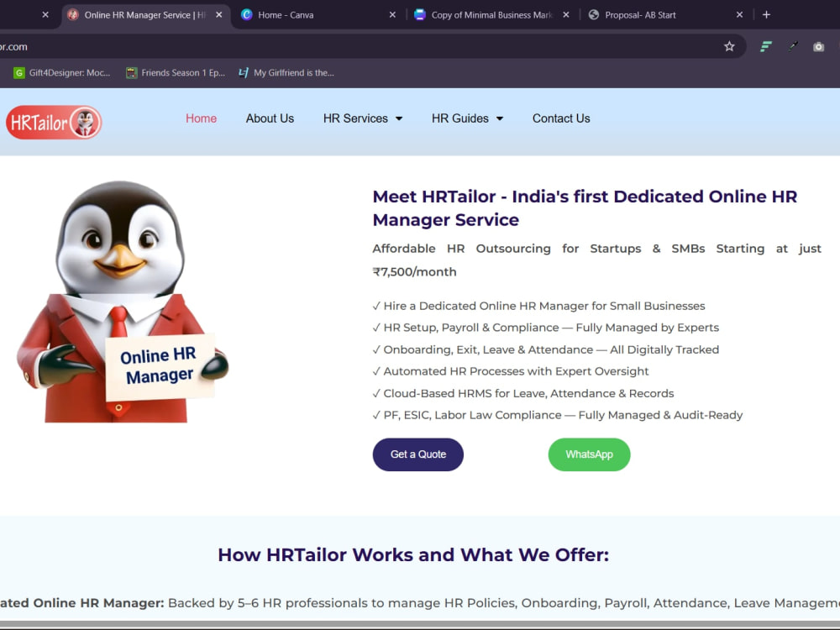Image resolution: width=840 pixels, height=630 pixels.
Task: Click 'Cloud-Based HRMS for Leave' line
Action: pos(522,393)
